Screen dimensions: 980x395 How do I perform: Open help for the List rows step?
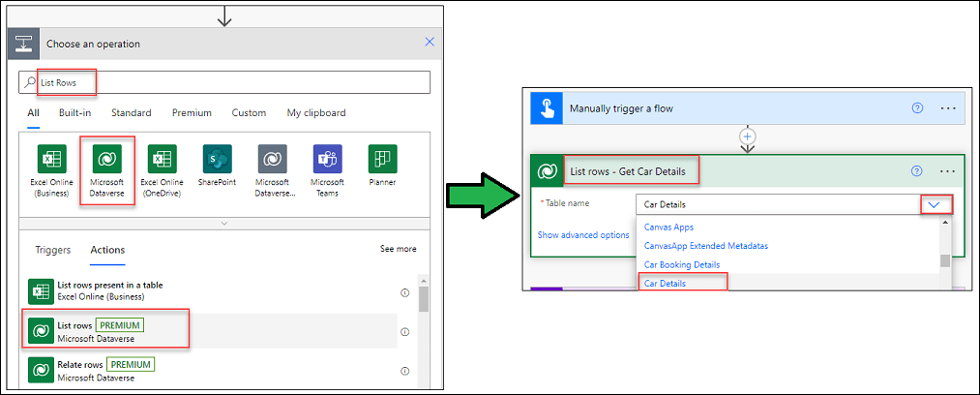pos(917,170)
